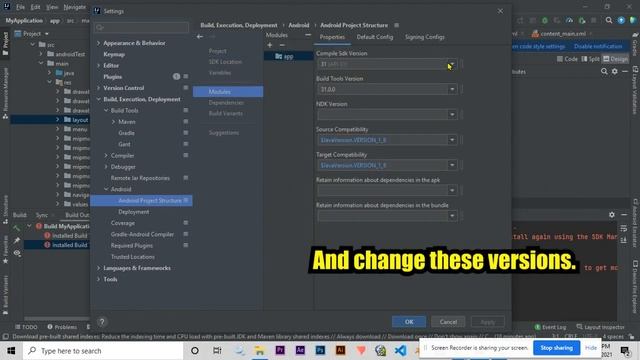Open Adobe After Effects from taskbar

pyautogui.click(x=300, y=350)
